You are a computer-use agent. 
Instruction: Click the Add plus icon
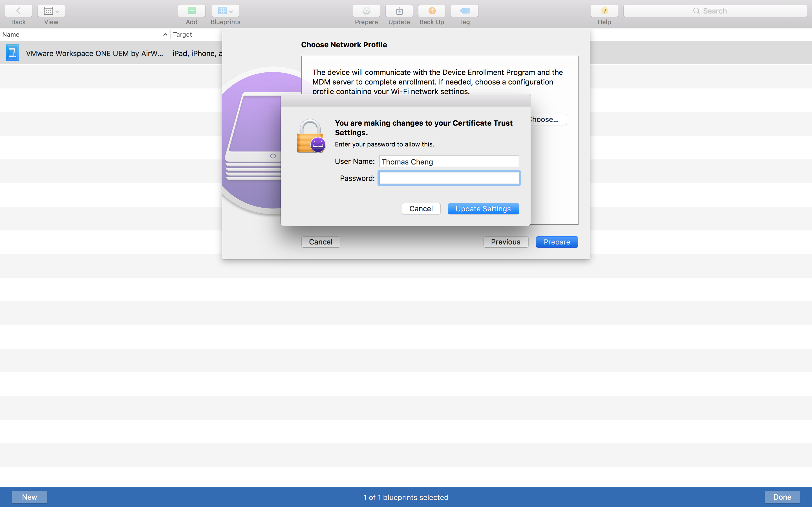point(191,11)
